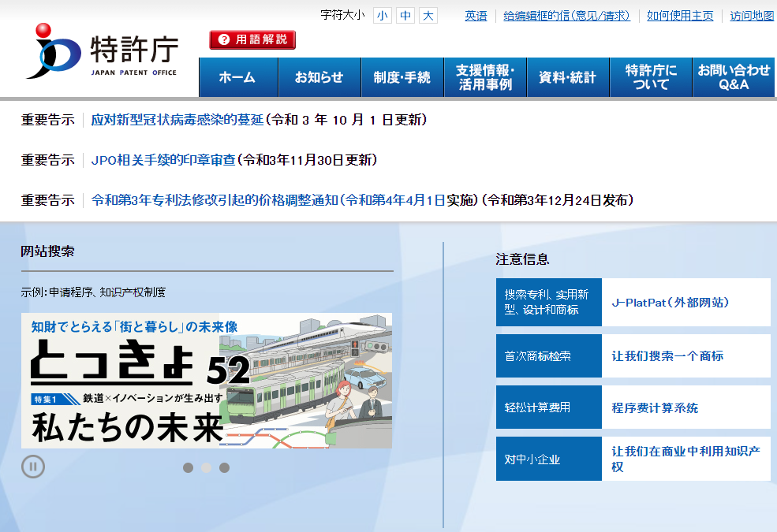
Task: Select the first carousel dot
Action: click(189, 467)
